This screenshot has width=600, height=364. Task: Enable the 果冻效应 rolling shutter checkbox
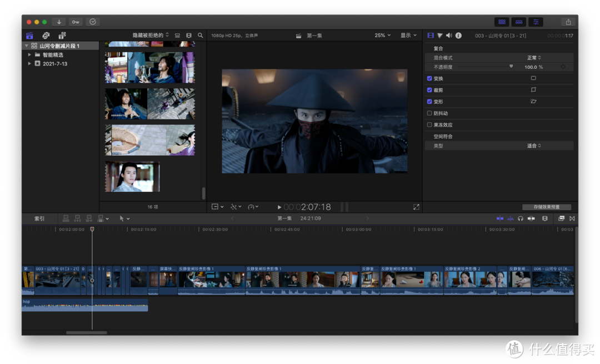(429, 125)
